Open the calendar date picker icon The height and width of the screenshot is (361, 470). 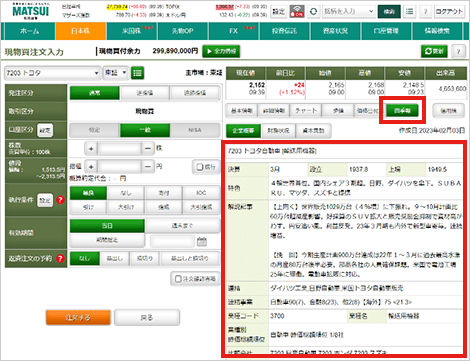(202, 241)
